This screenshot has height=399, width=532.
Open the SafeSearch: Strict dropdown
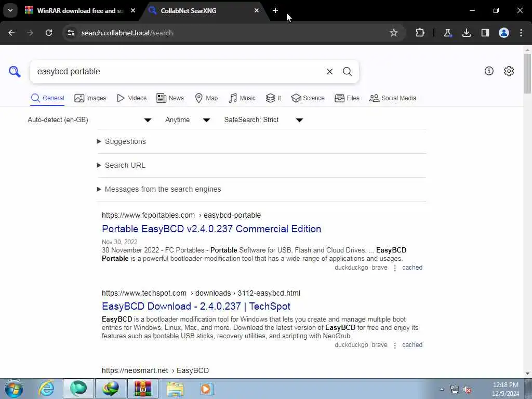pyautogui.click(x=263, y=120)
